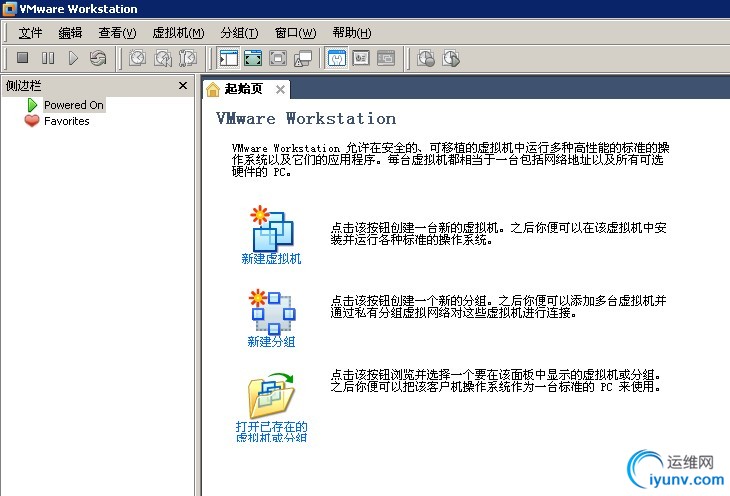730x496 pixels.
Task: Click the Reset virtual machine toolbar icon
Action: coord(98,58)
